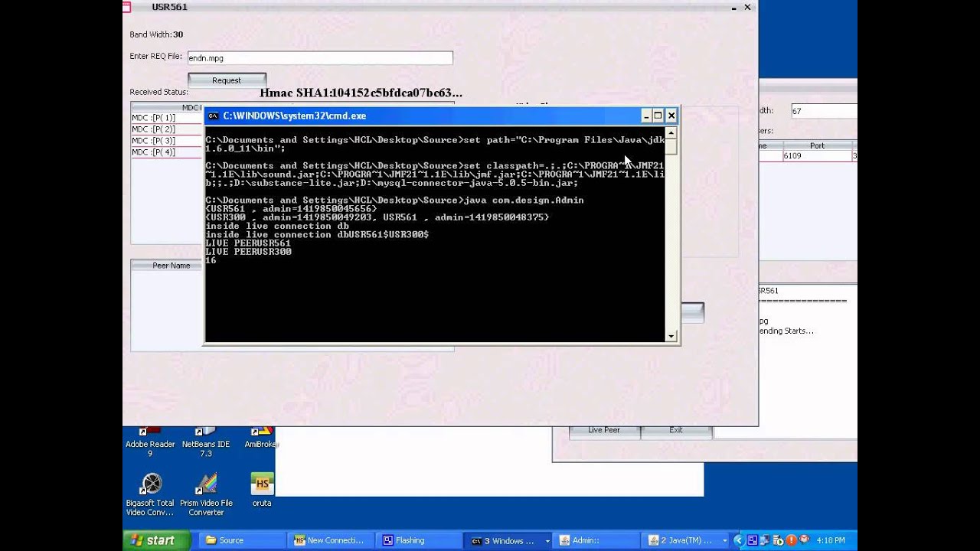This screenshot has width=980, height=551.
Task: Click the USR561 window icon in title bar
Action: tap(127, 7)
